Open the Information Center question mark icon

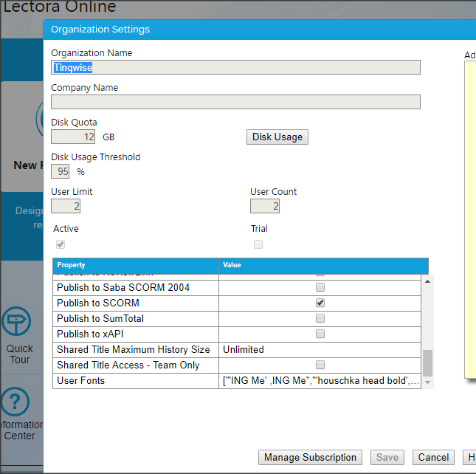[15, 402]
